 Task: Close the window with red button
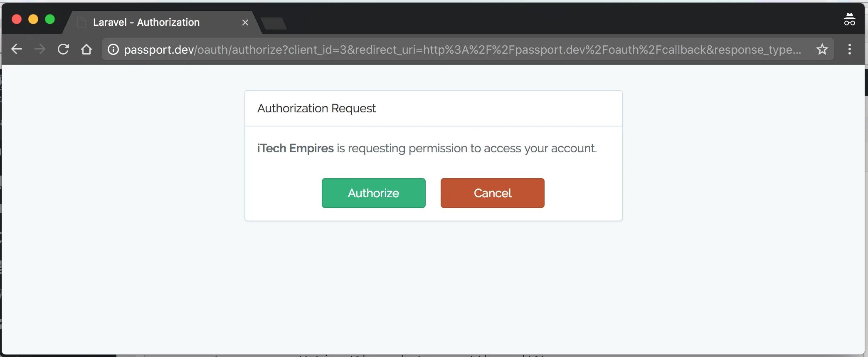[x=17, y=19]
